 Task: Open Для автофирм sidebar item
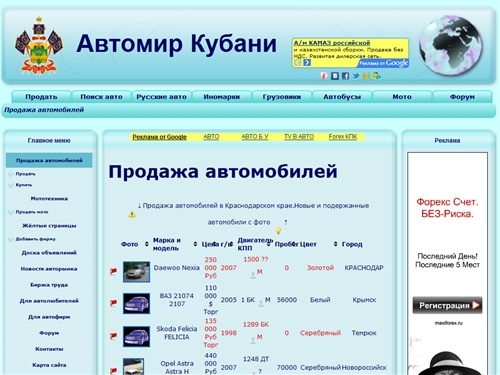[49, 317]
